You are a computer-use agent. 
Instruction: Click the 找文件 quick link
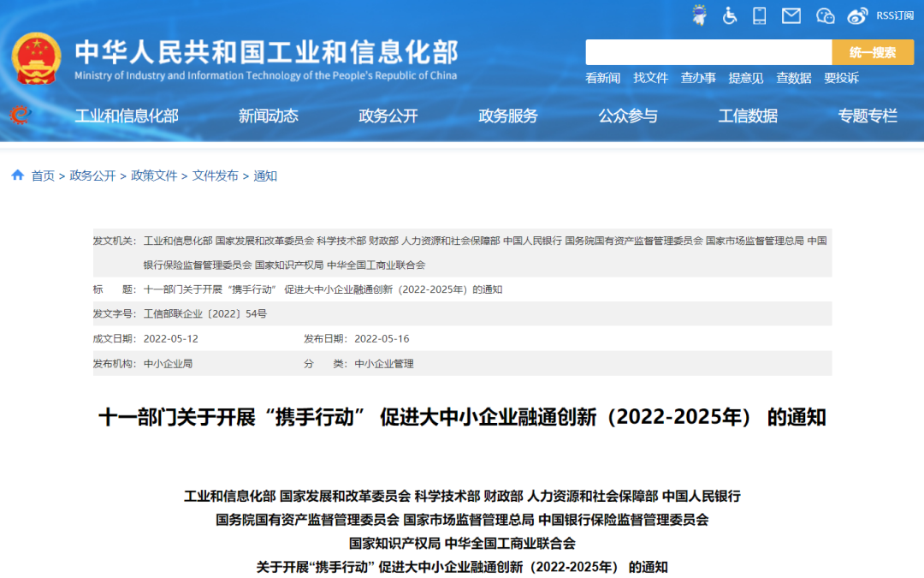(x=650, y=78)
